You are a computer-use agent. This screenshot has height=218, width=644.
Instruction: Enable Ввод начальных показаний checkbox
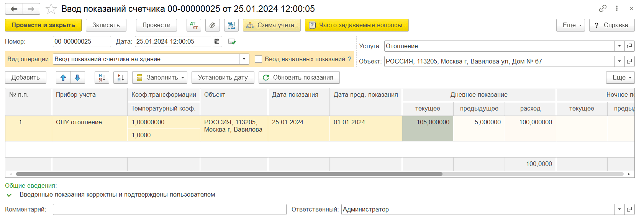259,59
